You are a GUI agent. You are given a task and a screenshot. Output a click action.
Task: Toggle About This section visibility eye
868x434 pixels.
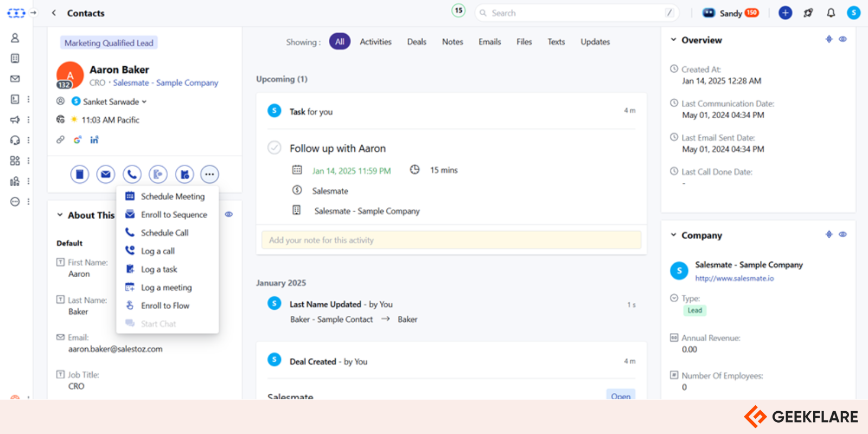(x=229, y=214)
